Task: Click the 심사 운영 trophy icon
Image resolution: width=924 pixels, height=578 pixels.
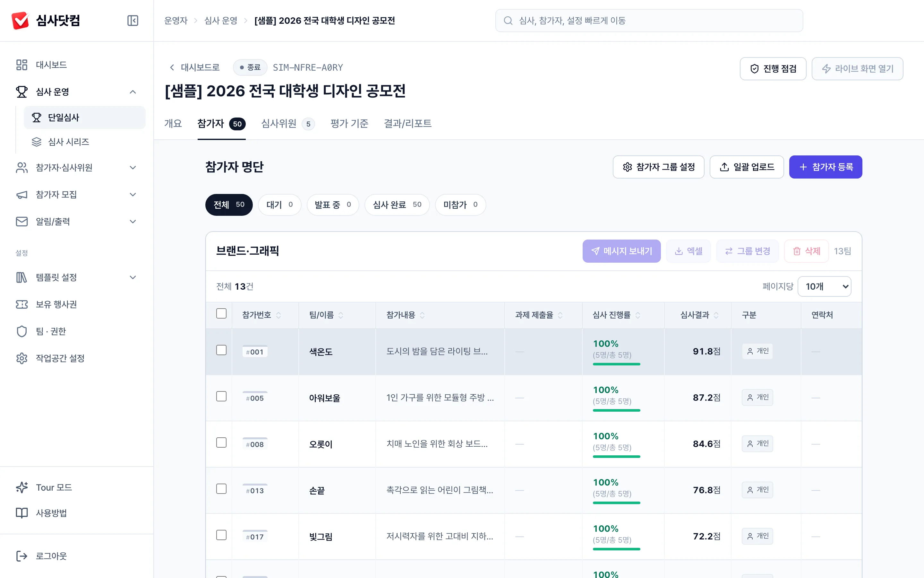Action: pos(22,92)
